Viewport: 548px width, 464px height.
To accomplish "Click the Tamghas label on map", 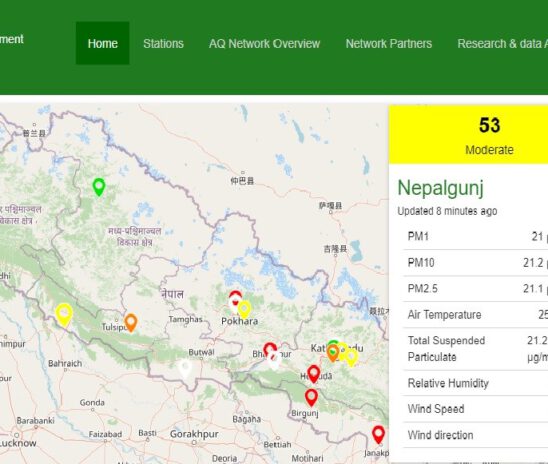I will (x=185, y=319).
